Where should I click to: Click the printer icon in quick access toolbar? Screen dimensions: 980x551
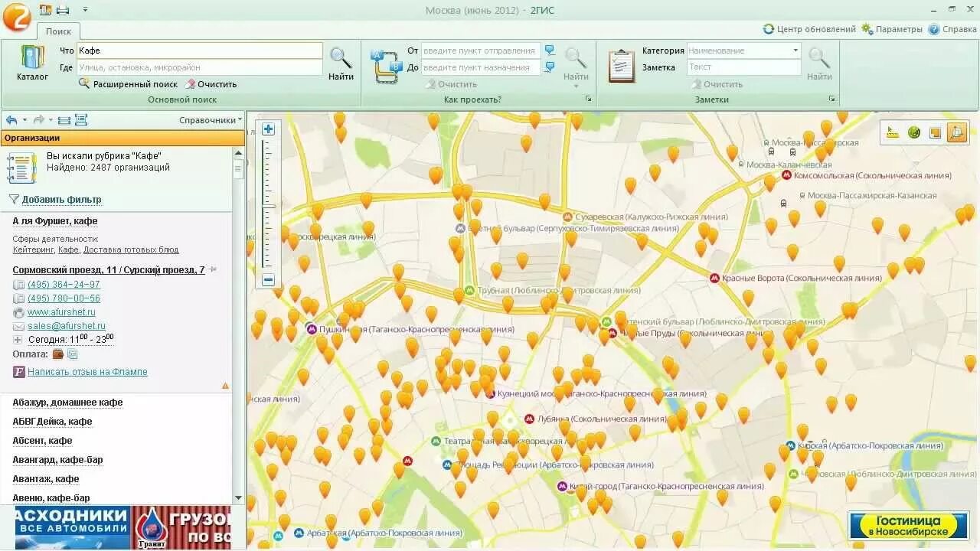63,9
